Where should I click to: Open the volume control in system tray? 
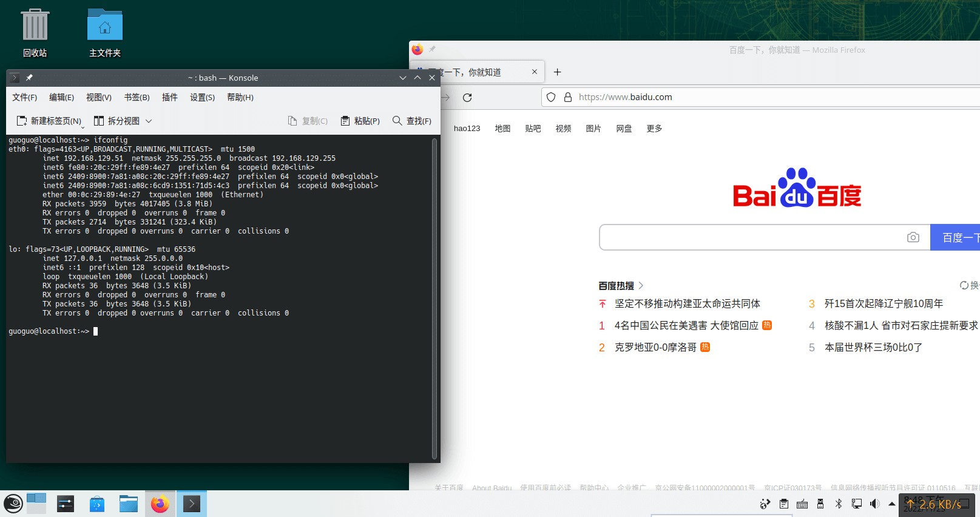pyautogui.click(x=874, y=504)
